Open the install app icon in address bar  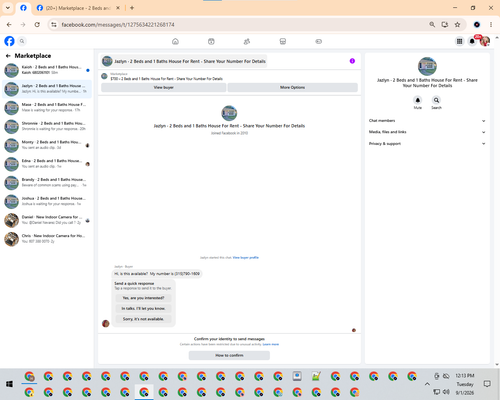pos(445,25)
